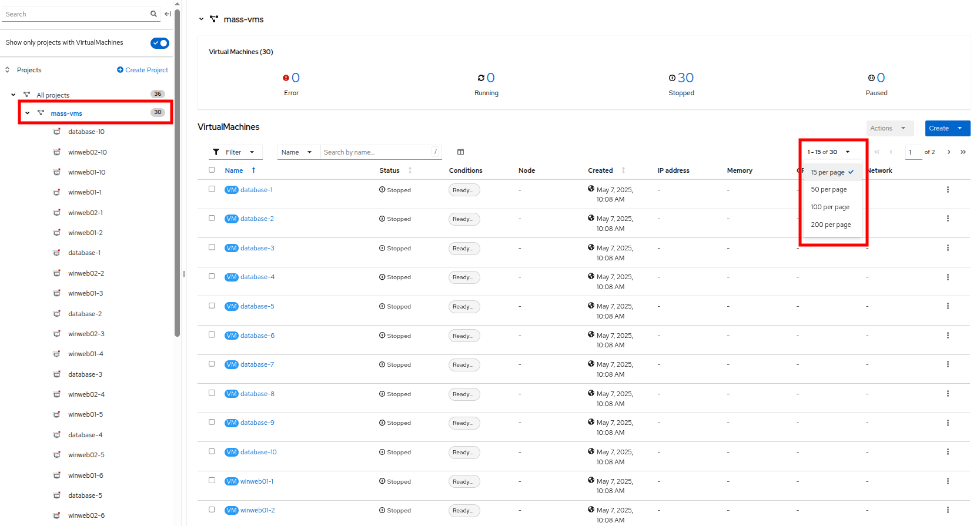Open kebab menu for database-5 row
This screenshot has width=980, height=526.
[x=947, y=306]
